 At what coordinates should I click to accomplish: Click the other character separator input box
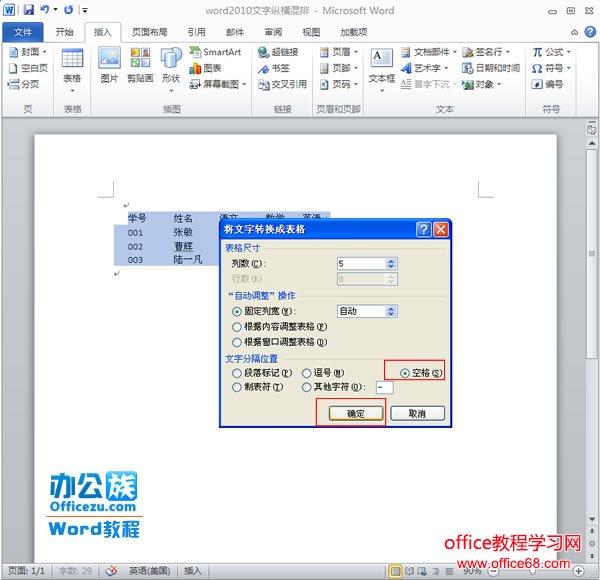[384, 387]
